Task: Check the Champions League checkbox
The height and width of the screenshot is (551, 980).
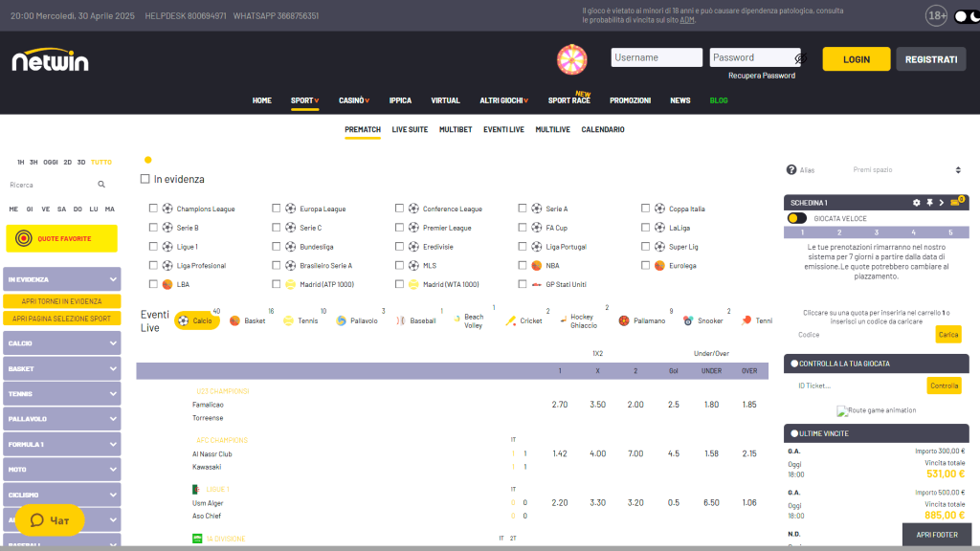Action: pos(151,208)
